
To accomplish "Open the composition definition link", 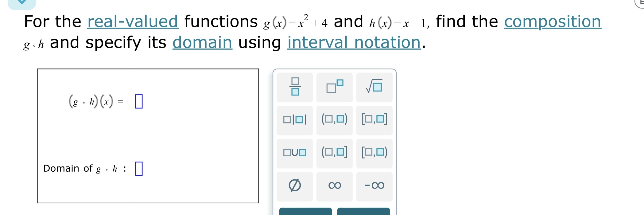I will (553, 21).
